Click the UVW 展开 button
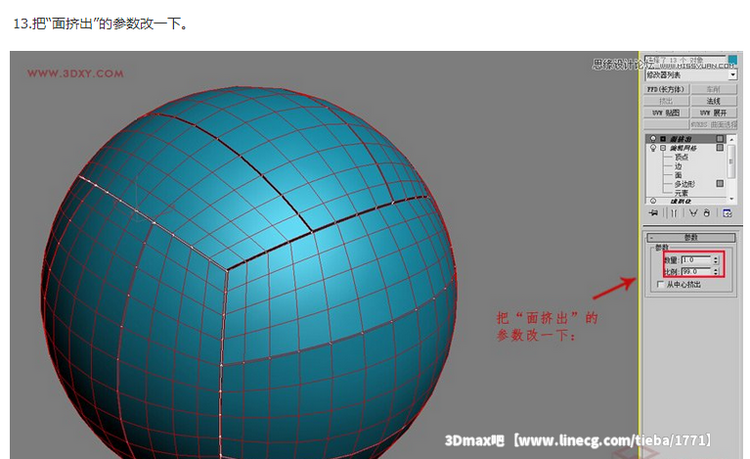Screen dimensions: 750x459 click(x=714, y=113)
